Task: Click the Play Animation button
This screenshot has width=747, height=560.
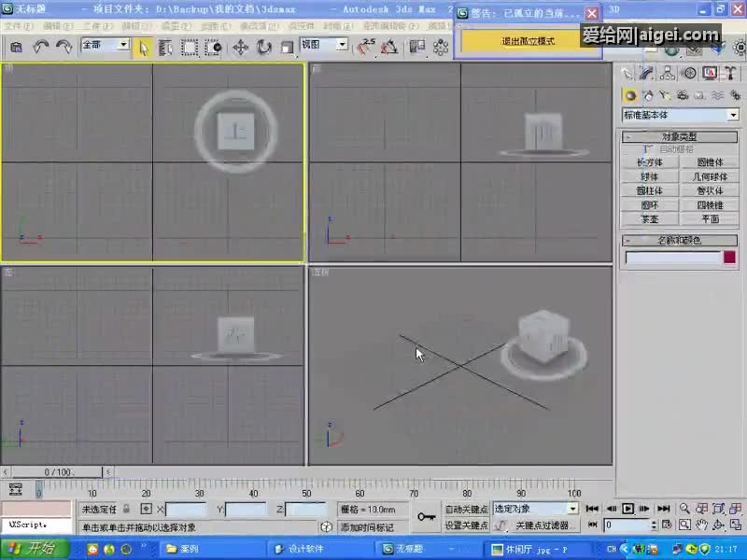Action: (628, 509)
